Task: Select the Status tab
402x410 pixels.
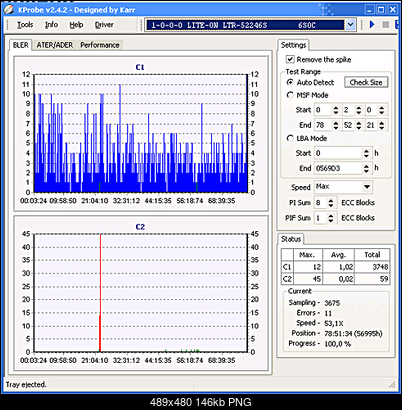Action: (x=291, y=239)
